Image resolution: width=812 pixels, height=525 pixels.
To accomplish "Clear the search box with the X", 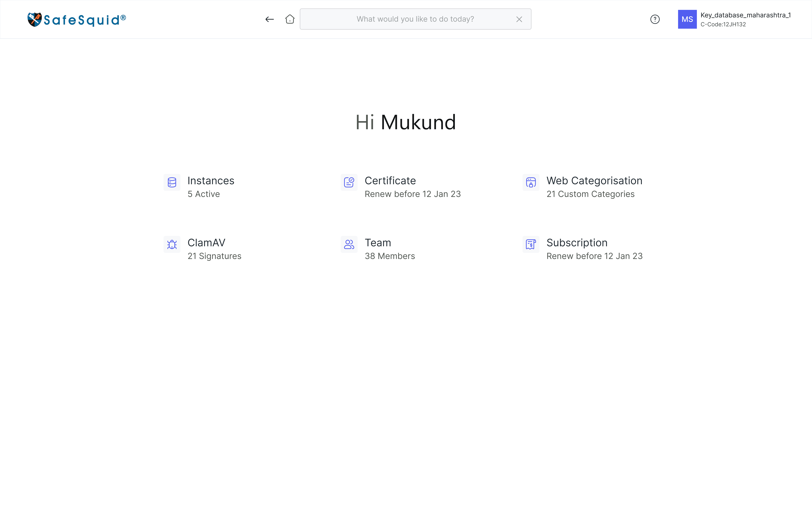I will (519, 19).
